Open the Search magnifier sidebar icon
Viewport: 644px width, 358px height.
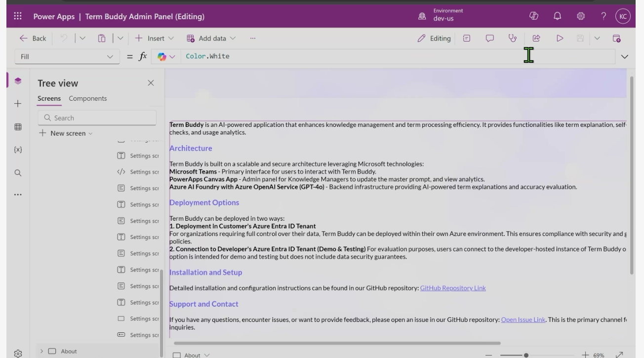[x=18, y=173]
